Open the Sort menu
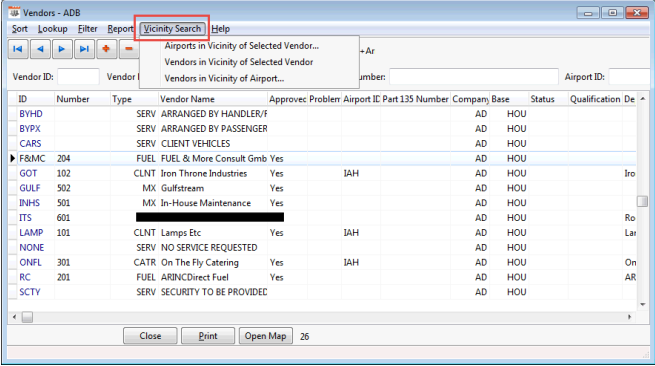Screen dimensions: 655x366 point(20,29)
